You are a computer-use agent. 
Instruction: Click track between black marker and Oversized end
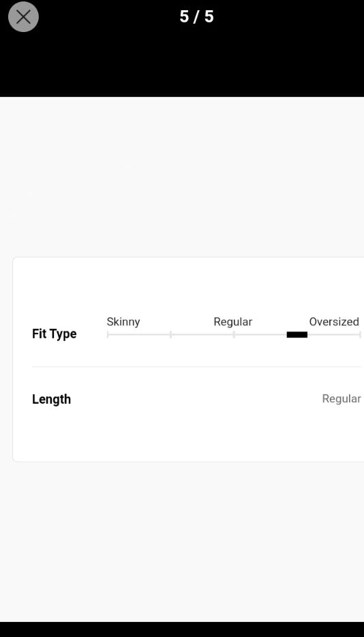pyautogui.click(x=333, y=335)
